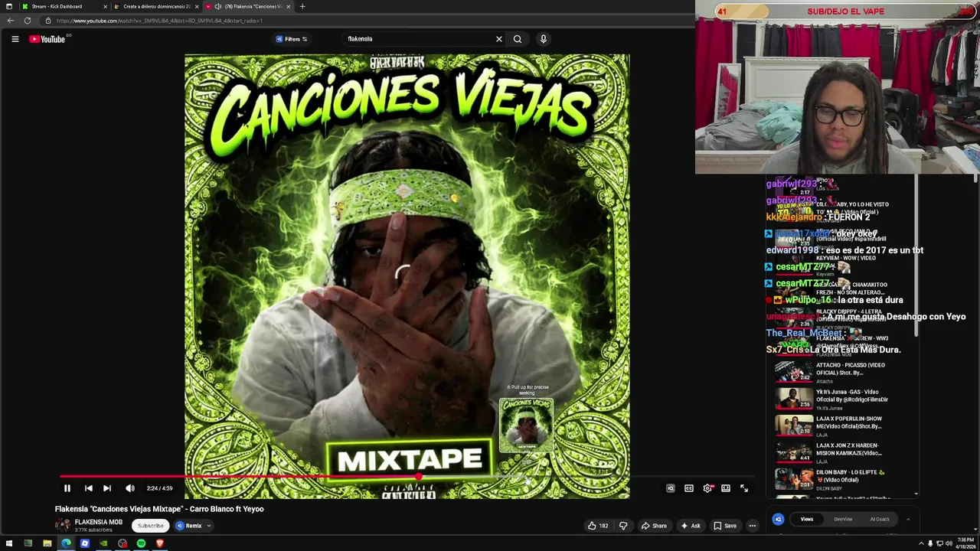This screenshot has height=551, width=980.
Task: Open Spotify from the taskbar
Action: tap(141, 543)
